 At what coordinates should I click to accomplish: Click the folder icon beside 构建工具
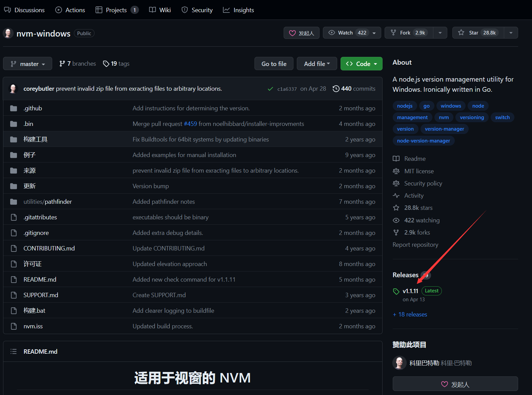(14, 139)
